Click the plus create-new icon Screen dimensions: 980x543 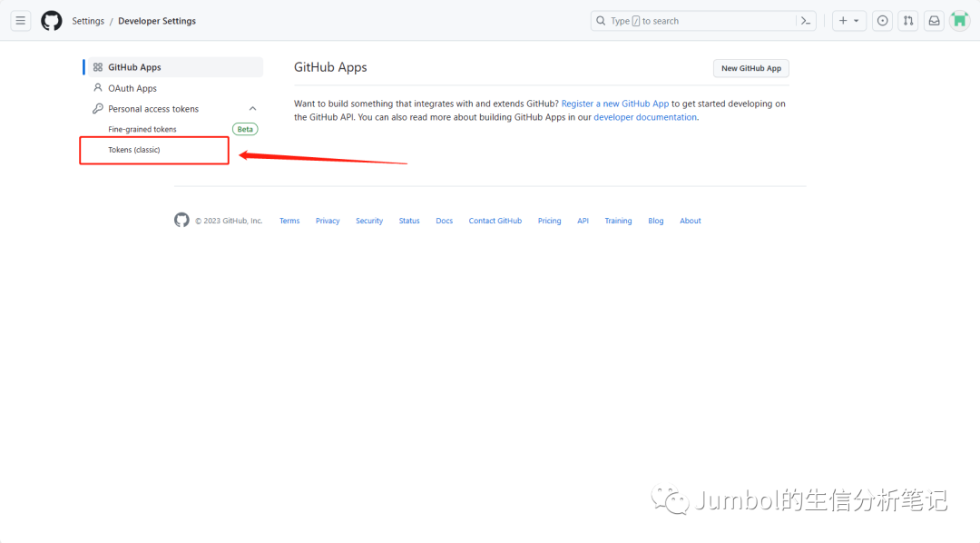point(843,21)
